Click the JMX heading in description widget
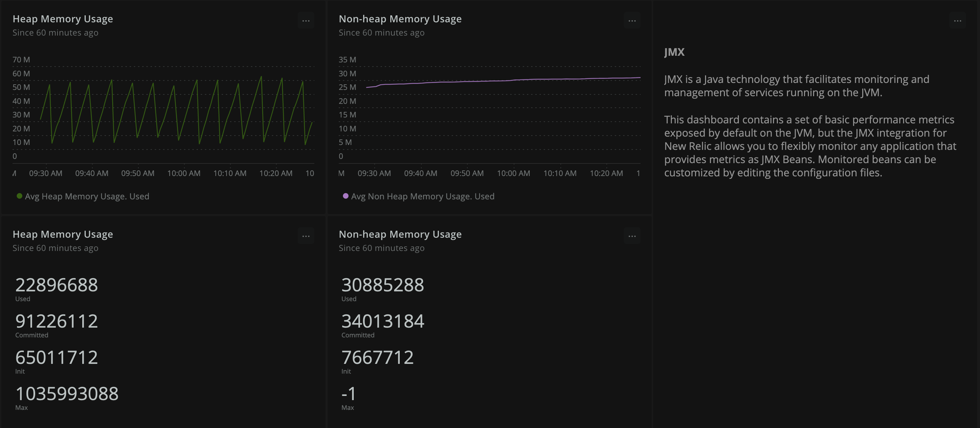 tap(674, 52)
